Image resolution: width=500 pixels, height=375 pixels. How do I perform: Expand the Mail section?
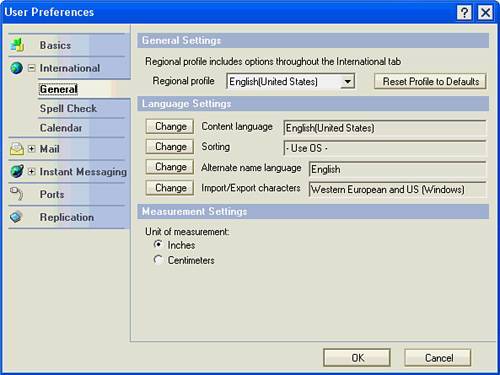[x=31, y=149]
